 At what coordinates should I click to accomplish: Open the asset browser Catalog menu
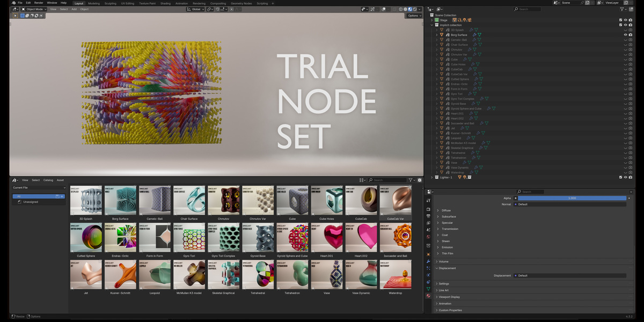[x=48, y=180]
